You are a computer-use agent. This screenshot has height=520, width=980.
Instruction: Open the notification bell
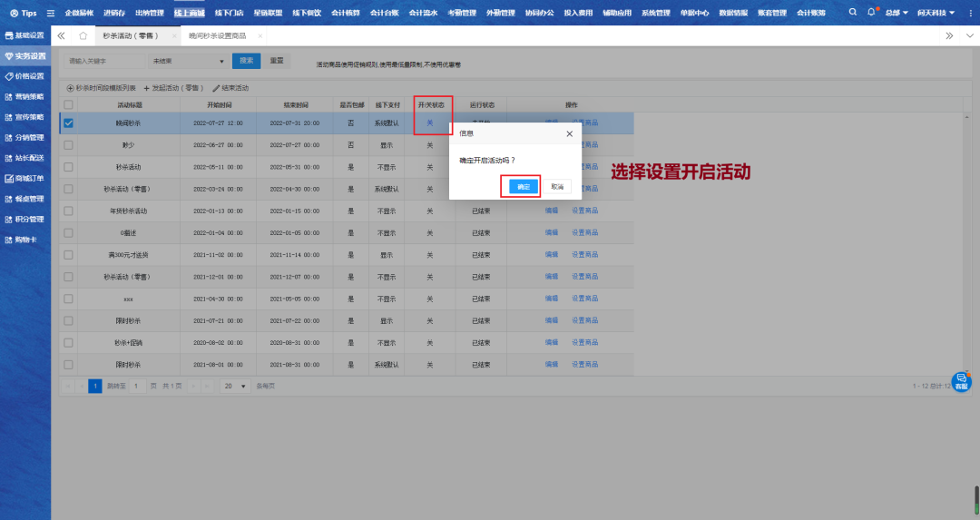[871, 13]
